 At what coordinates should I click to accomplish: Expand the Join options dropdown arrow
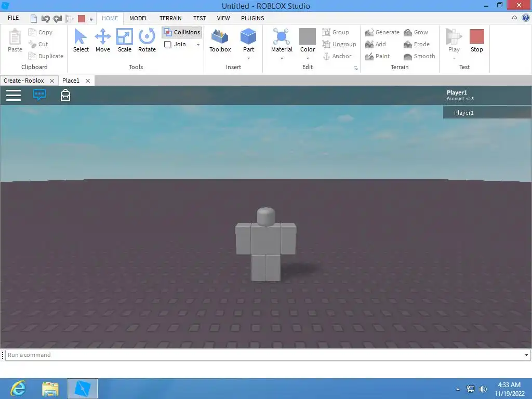[198, 45]
